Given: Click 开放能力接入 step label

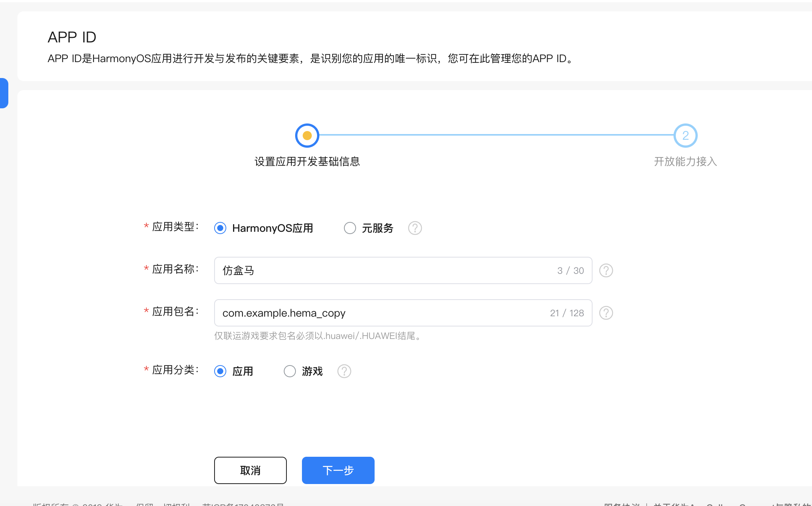Looking at the screenshot, I should 685,162.
